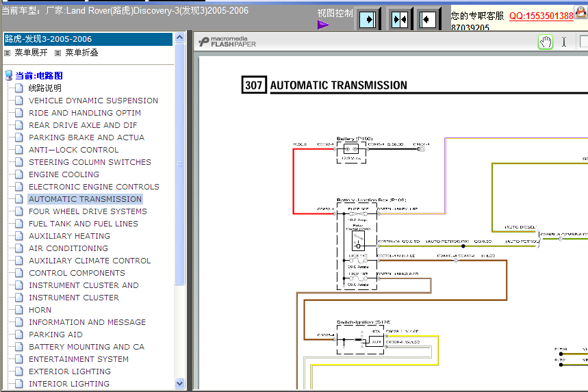This screenshot has width=588, height=392.
Task: Click the page icon beside FUEL TANK AND FUEL LINES
Action: [x=18, y=223]
